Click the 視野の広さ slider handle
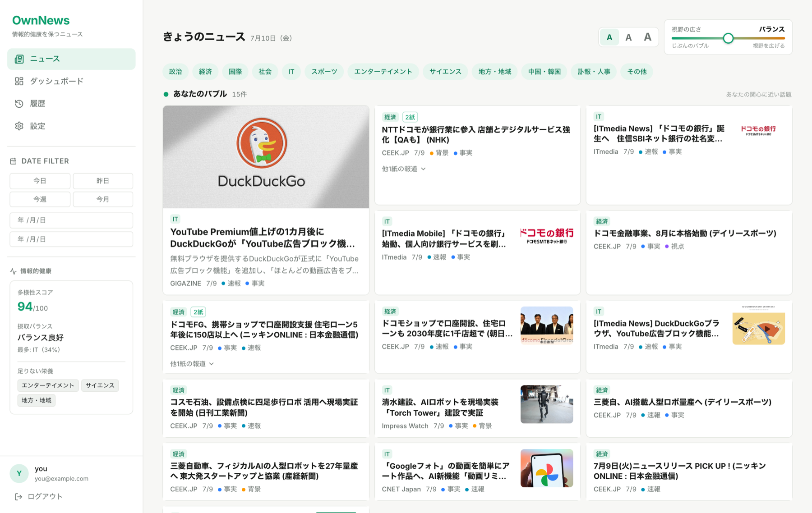The height and width of the screenshot is (513, 812). pyautogui.click(x=728, y=38)
